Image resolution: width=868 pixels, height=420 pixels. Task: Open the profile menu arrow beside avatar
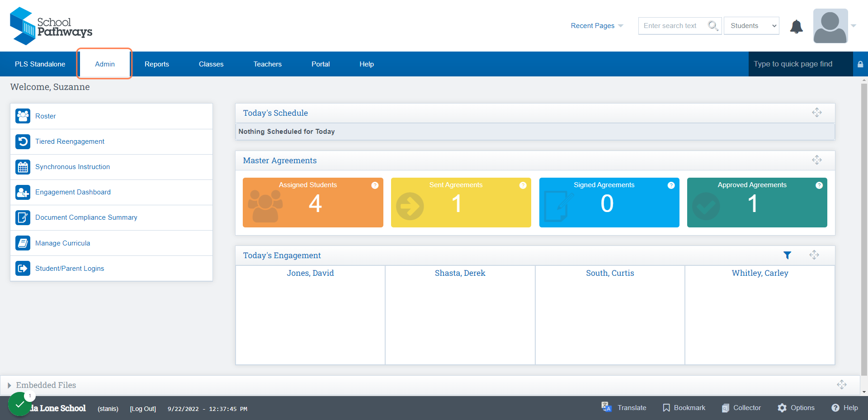pos(854,26)
